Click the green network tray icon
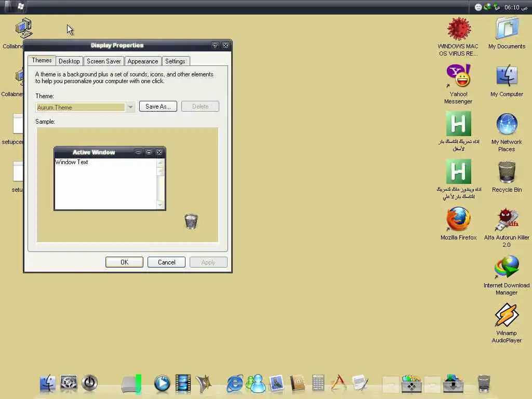 click(x=487, y=7)
